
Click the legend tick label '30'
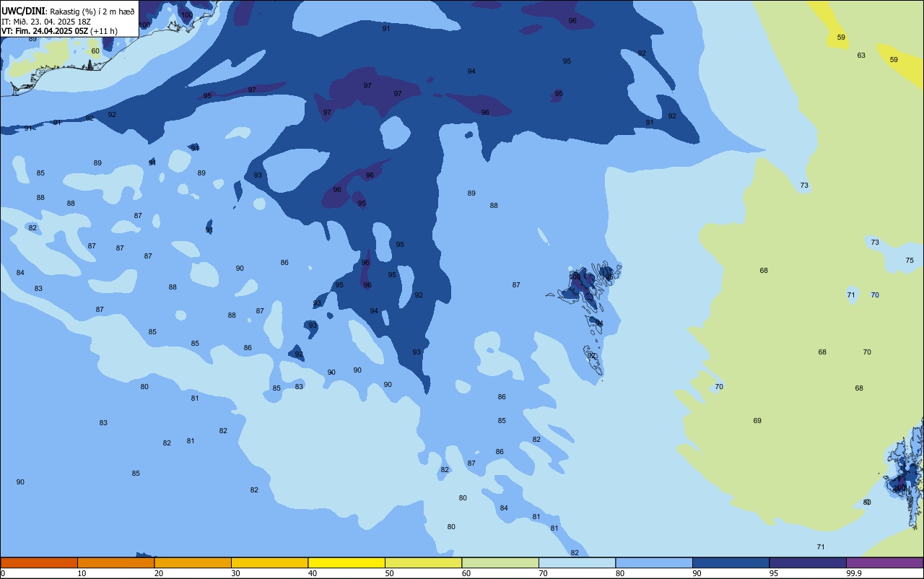click(235, 573)
